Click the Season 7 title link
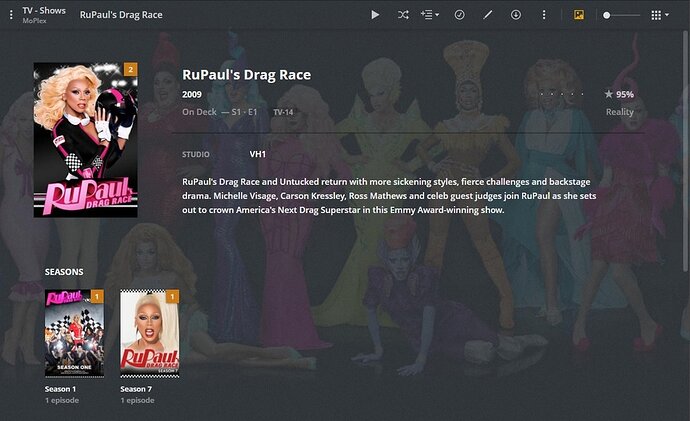 136,389
